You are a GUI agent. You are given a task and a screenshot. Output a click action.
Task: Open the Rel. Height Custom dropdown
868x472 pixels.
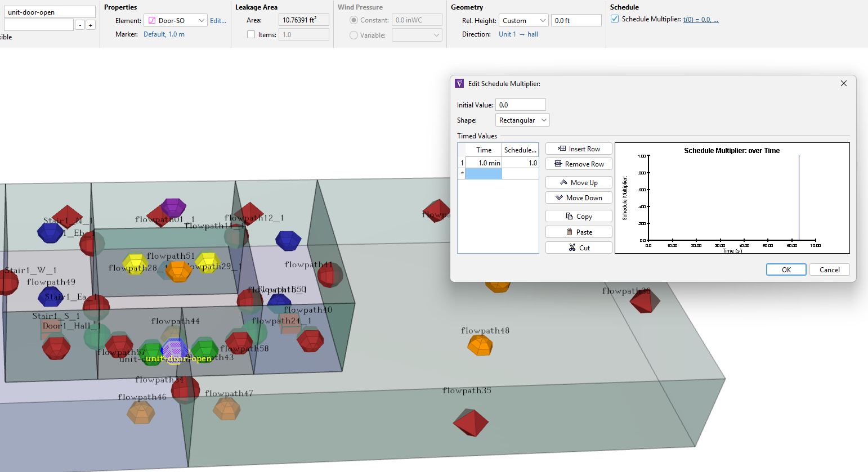tap(524, 21)
